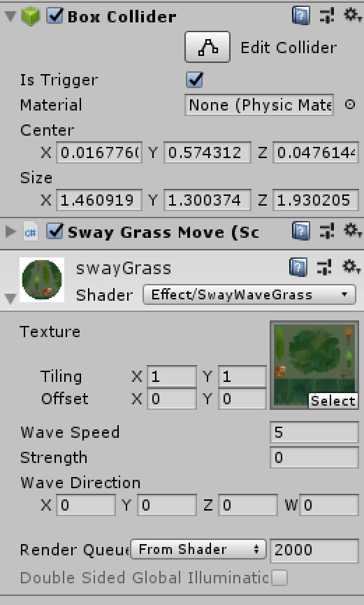Image resolution: width=364 pixels, height=605 pixels.
Task: Click the Offset X field
Action: (x=172, y=399)
